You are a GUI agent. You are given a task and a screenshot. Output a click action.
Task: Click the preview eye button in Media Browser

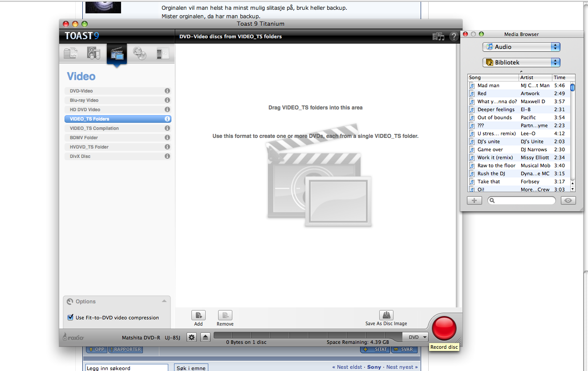click(568, 201)
